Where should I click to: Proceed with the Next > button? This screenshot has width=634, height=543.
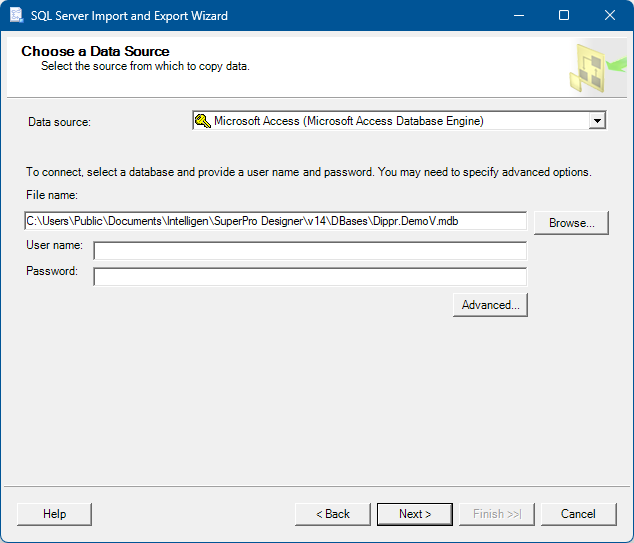[415, 514]
